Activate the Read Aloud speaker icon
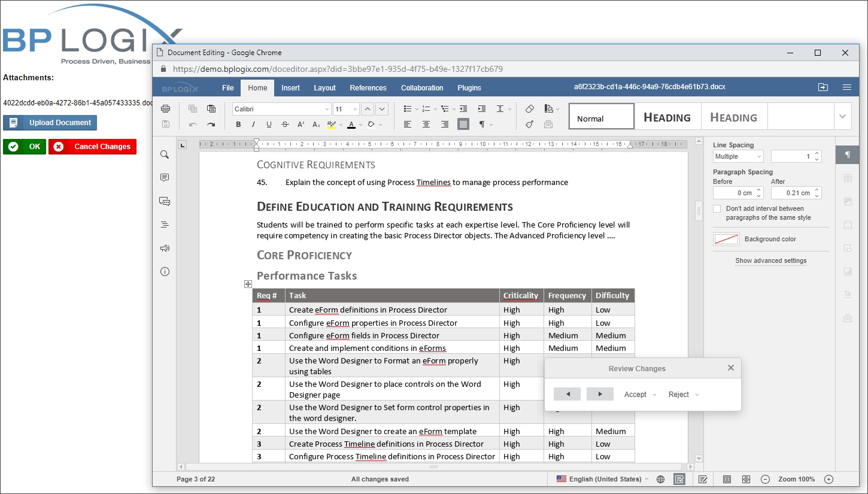Viewport: 868px width, 494px height. coord(165,248)
